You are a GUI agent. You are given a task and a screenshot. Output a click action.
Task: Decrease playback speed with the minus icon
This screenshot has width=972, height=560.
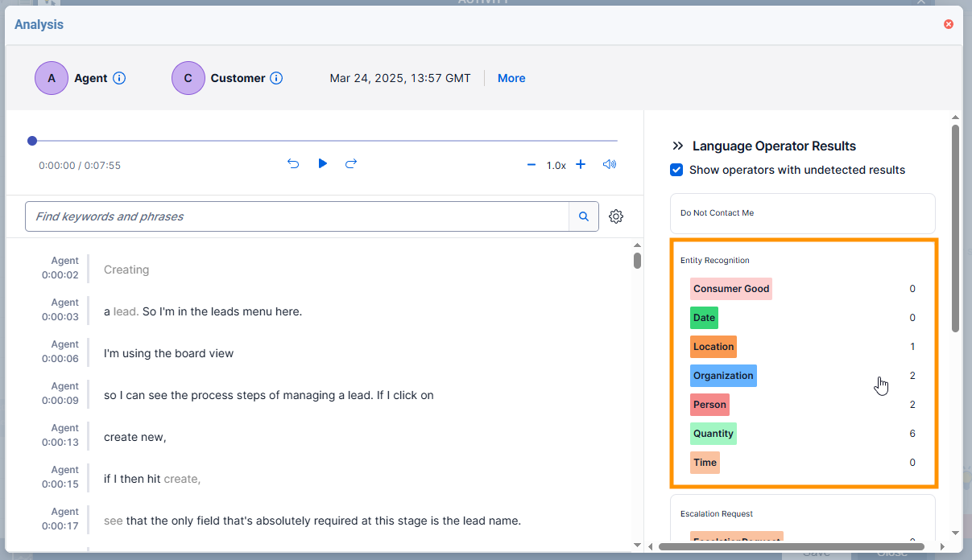click(x=531, y=164)
